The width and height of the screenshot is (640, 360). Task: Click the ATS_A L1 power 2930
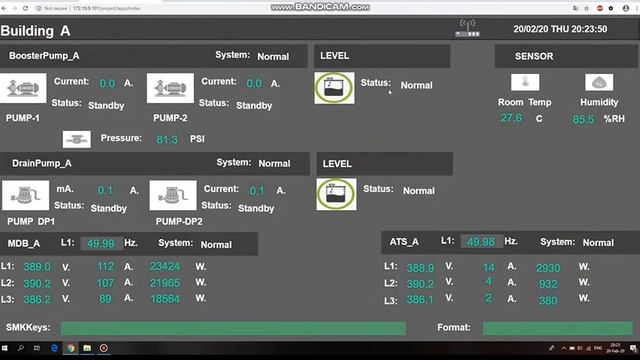[548, 268]
